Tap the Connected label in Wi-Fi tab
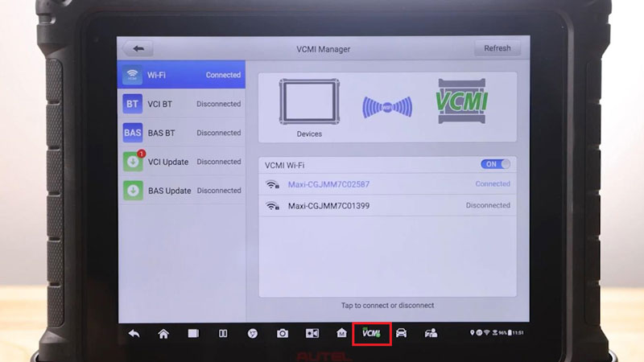The width and height of the screenshot is (644, 362). [223, 75]
